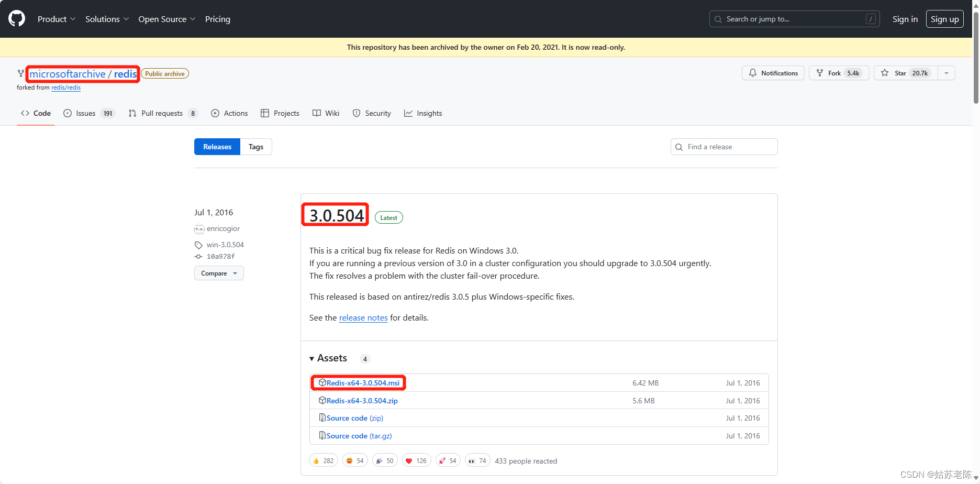
Task: Click the Notifications button
Action: (x=773, y=73)
